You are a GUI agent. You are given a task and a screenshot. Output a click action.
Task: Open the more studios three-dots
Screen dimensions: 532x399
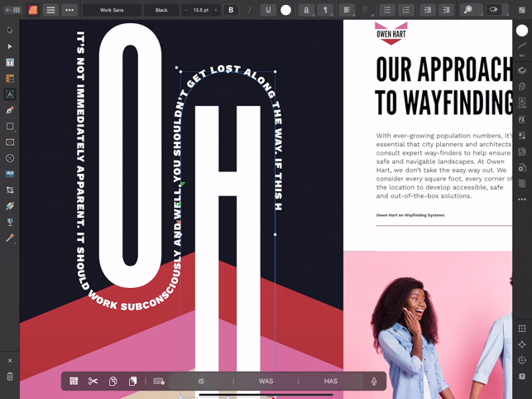click(x=522, y=199)
